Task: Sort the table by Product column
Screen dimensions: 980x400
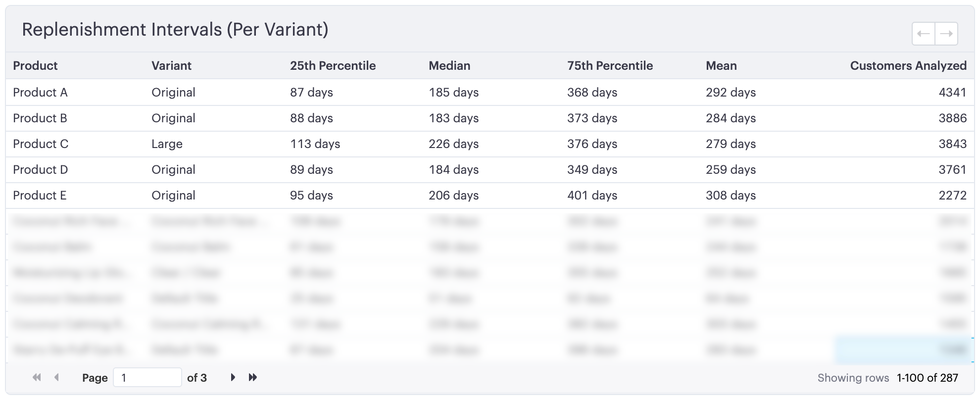Action: point(36,65)
